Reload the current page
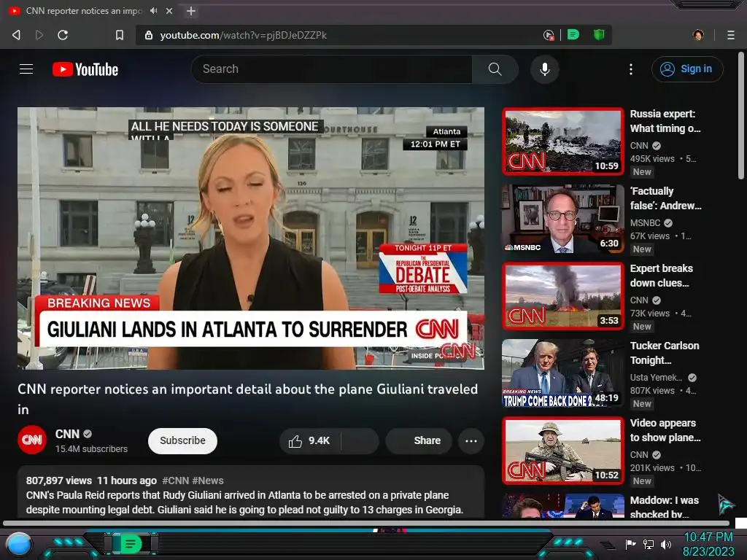747x560 pixels. click(x=63, y=35)
